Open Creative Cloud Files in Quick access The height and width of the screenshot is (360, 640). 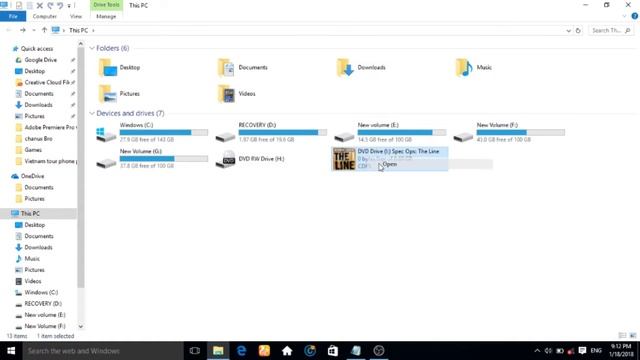(47, 82)
